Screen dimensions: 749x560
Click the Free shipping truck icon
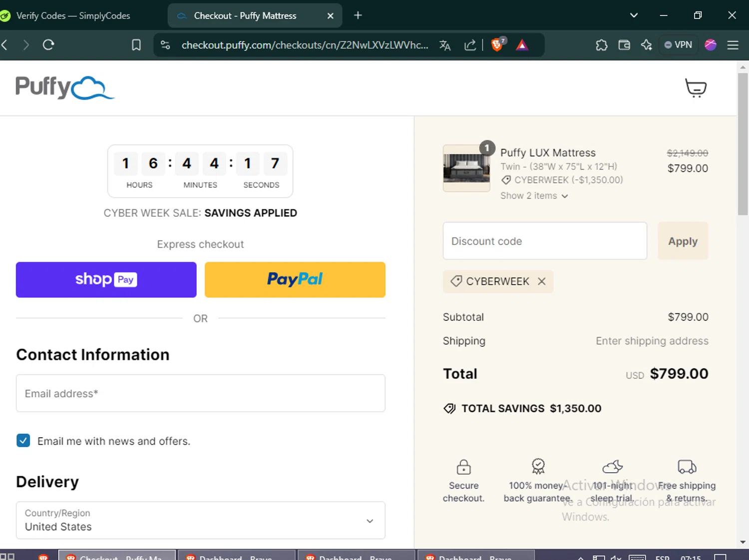click(687, 467)
